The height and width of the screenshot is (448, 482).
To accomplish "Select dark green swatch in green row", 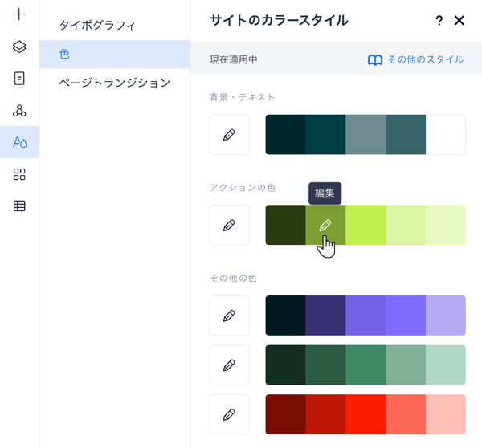I will (x=325, y=365).
